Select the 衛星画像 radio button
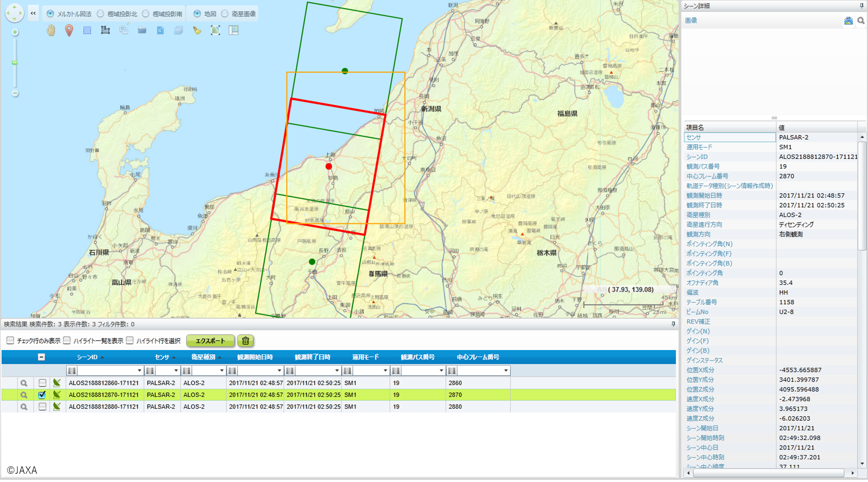The width and height of the screenshot is (868, 482). (225, 14)
